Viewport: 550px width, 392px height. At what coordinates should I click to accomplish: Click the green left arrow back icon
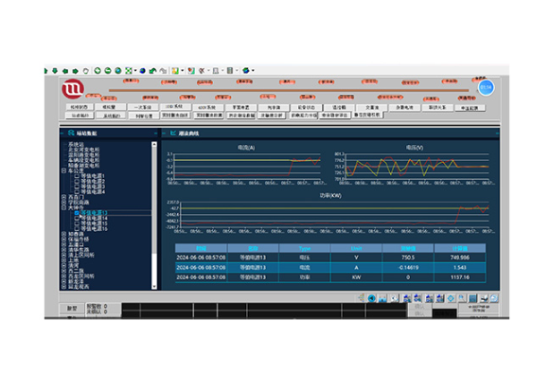coord(65,71)
